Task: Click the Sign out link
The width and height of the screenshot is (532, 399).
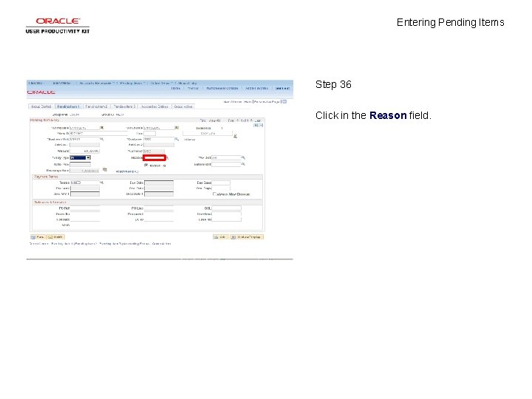Action: 282,88
